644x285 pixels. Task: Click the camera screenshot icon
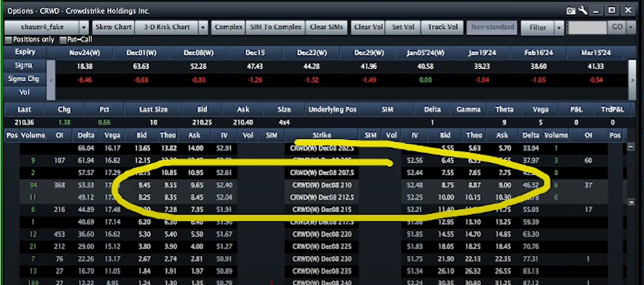pos(570,10)
